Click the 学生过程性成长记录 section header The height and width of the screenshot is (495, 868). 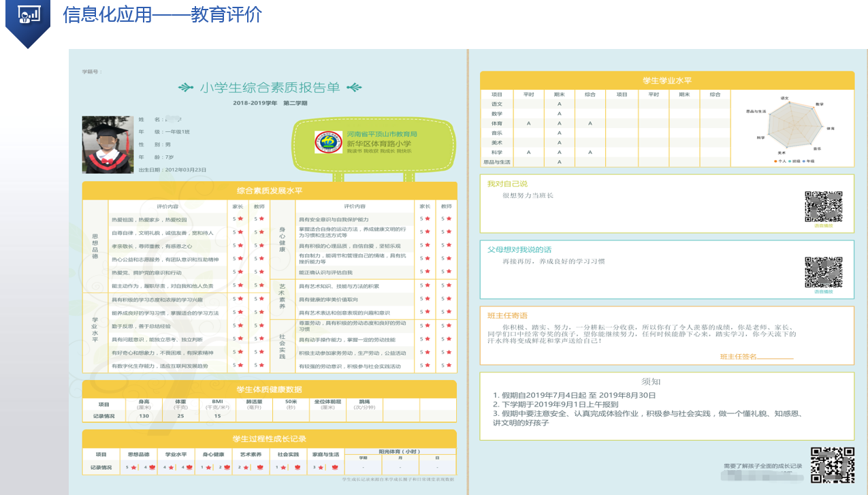point(269,438)
